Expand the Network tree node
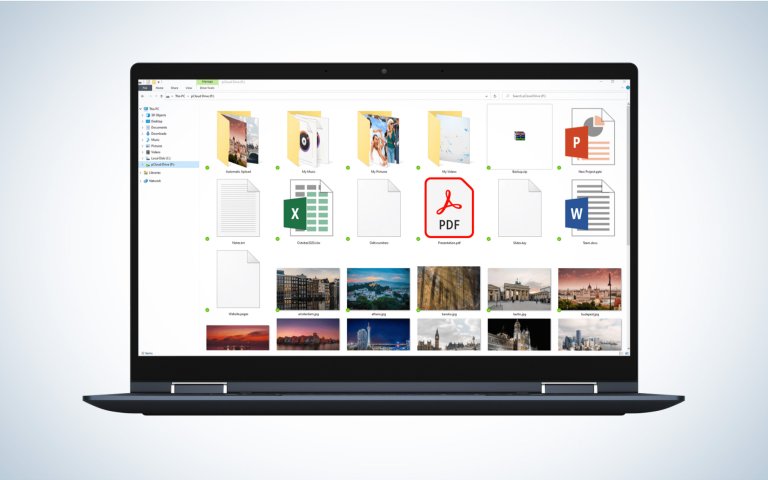Screen dimensions: 768x480 pyautogui.click(x=142, y=181)
